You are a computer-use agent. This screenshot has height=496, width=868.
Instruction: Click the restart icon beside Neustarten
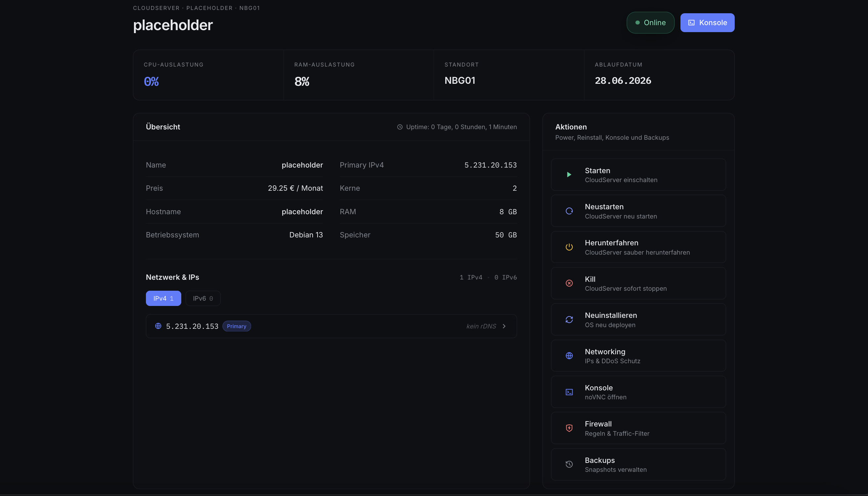[x=569, y=211]
